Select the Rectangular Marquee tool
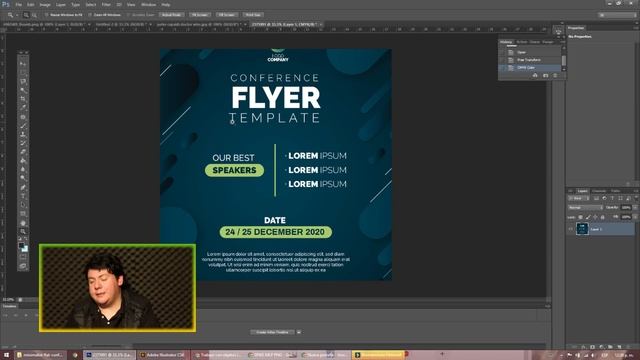 [23, 73]
